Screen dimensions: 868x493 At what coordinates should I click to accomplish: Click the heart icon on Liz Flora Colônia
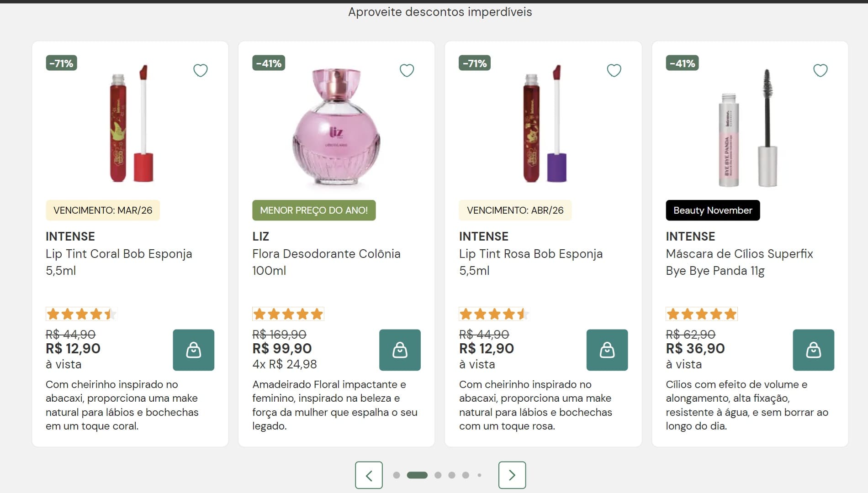(x=407, y=70)
